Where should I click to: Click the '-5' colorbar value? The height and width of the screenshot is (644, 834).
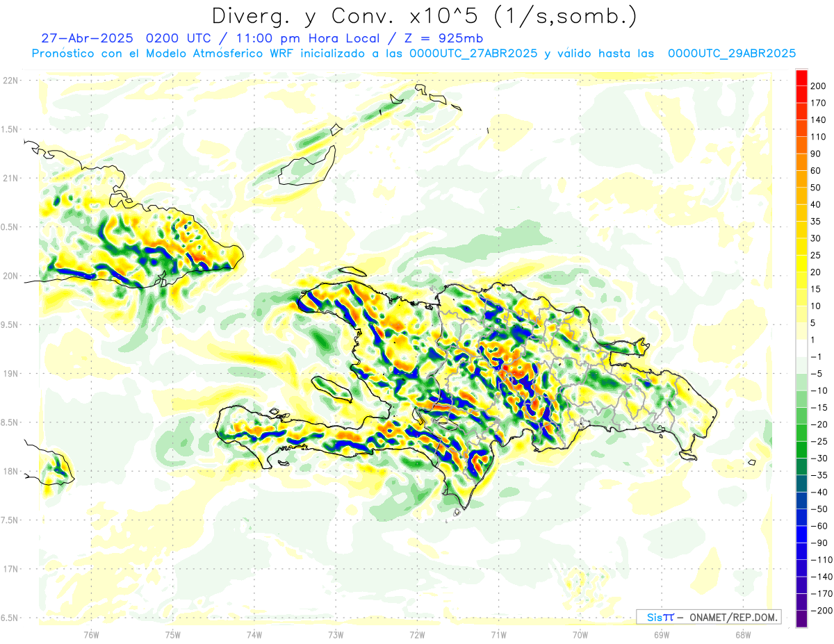point(817,374)
